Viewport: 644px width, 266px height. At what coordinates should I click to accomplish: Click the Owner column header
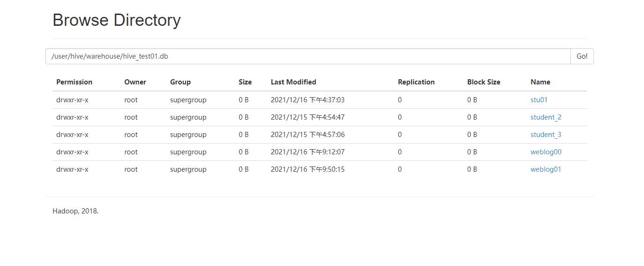pyautogui.click(x=135, y=82)
